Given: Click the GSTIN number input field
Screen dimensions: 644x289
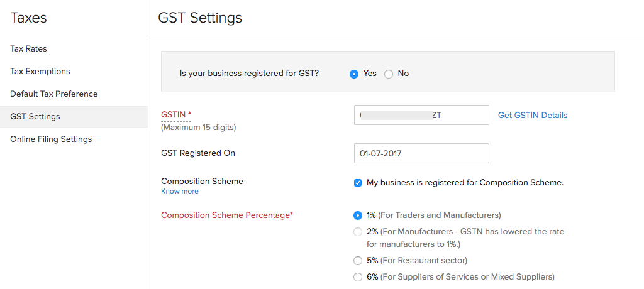Looking at the screenshot, I should pos(421,115).
